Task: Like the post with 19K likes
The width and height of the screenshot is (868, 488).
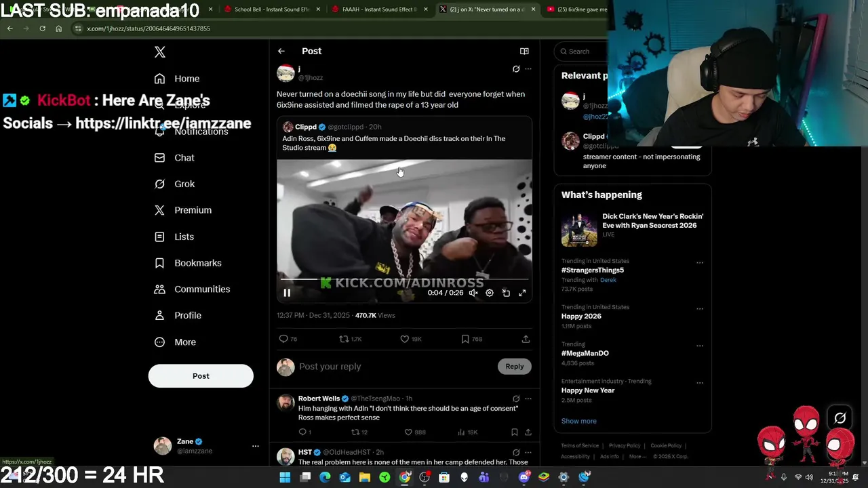Action: click(404, 339)
